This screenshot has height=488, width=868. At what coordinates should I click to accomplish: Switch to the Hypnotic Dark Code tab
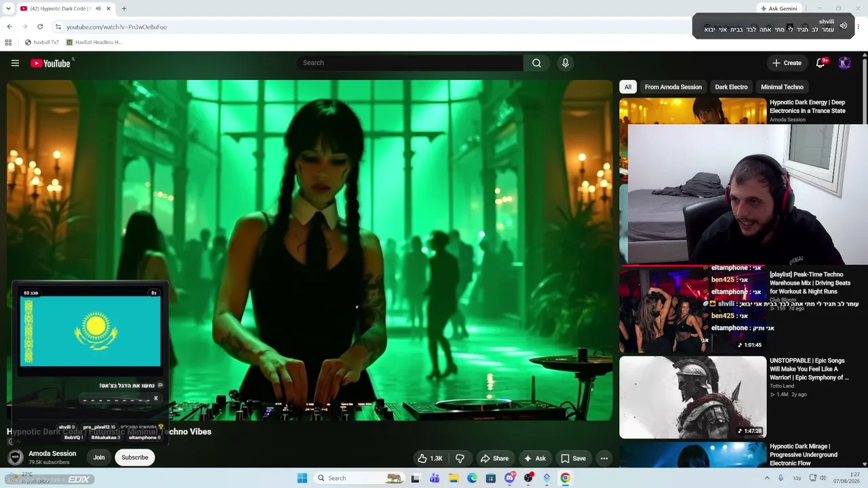click(61, 9)
